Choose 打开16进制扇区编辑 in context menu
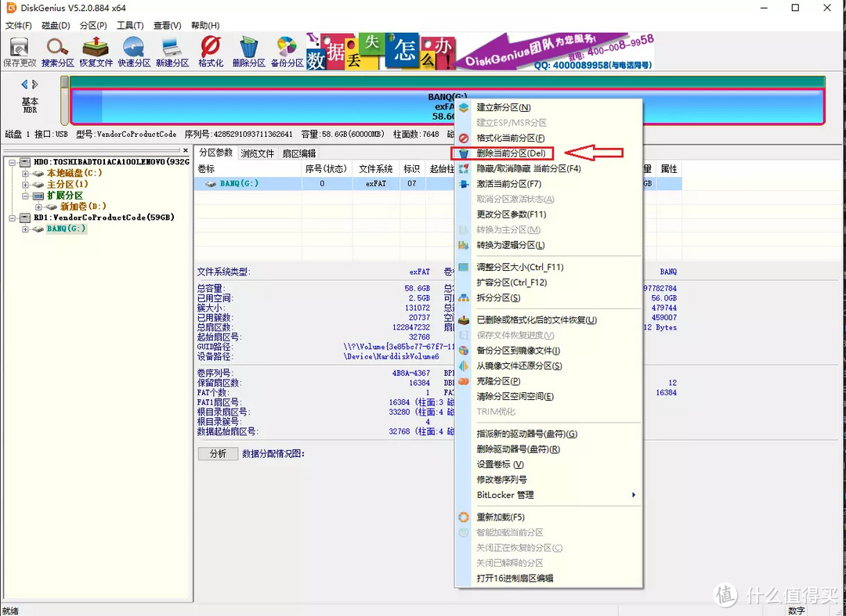846x616 pixels. 548,578
